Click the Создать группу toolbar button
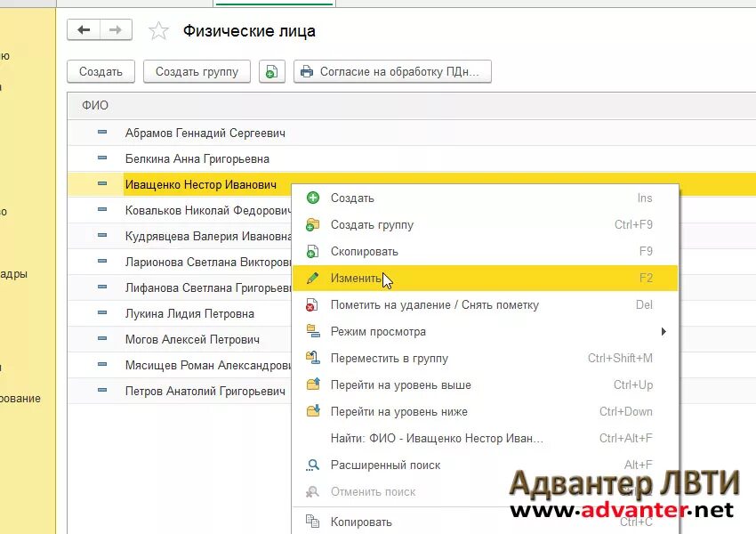This screenshot has height=534, width=756. click(x=197, y=71)
